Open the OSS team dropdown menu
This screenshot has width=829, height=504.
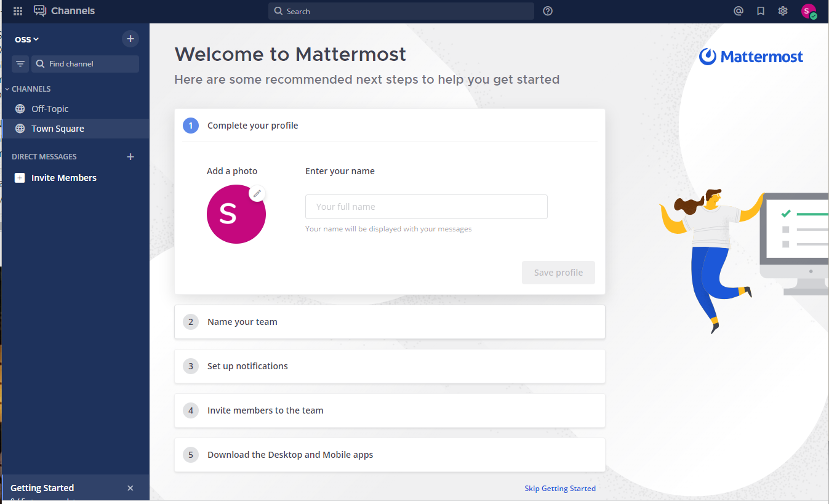click(x=26, y=39)
